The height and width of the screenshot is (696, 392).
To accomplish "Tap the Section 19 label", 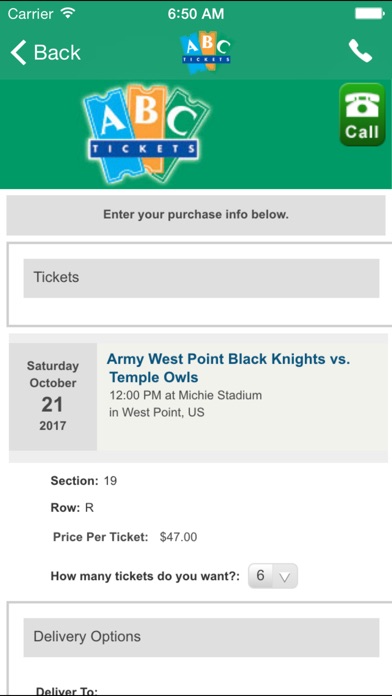I will pyautogui.click(x=84, y=481).
